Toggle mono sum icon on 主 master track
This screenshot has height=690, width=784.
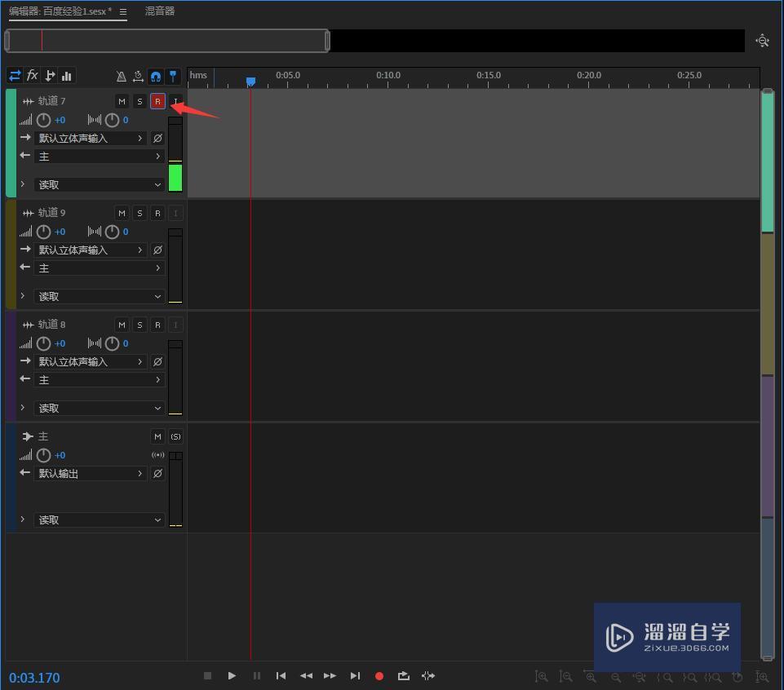(158, 455)
